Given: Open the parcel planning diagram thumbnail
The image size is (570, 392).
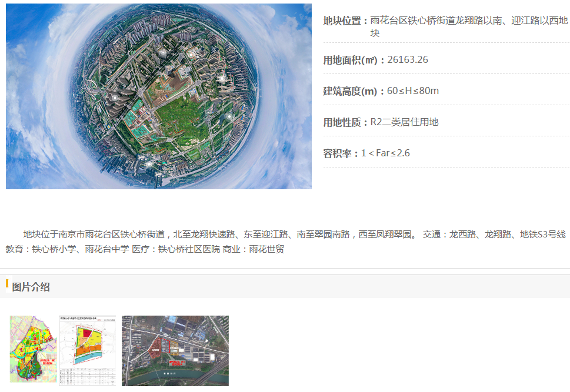Looking at the screenshot, I should click(87, 350).
